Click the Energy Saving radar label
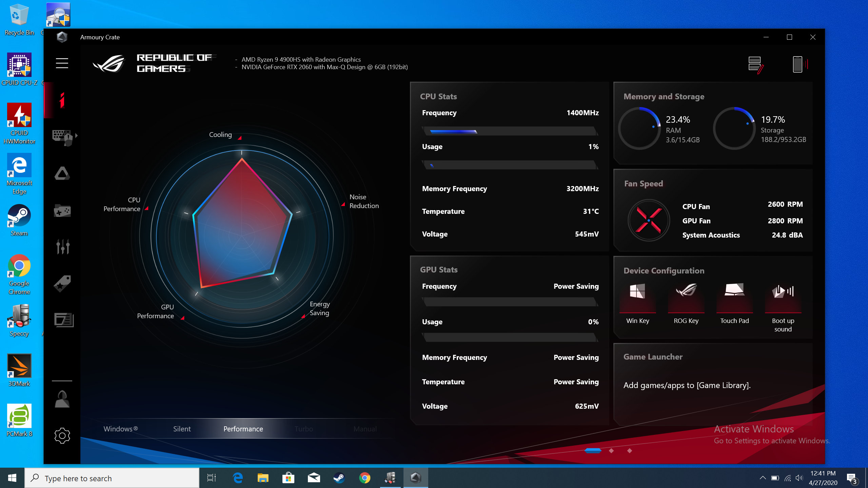Viewport: 868px width, 488px height. pos(320,308)
